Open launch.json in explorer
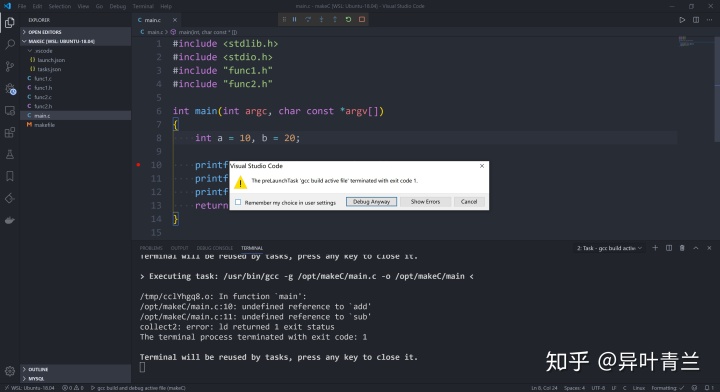This screenshot has width=720, height=392. tap(76, 60)
